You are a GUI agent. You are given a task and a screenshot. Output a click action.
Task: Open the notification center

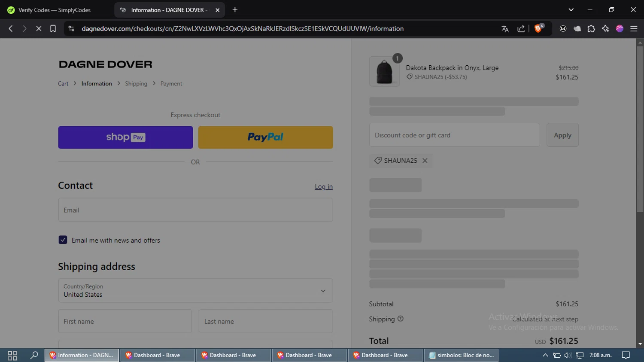(x=626, y=355)
